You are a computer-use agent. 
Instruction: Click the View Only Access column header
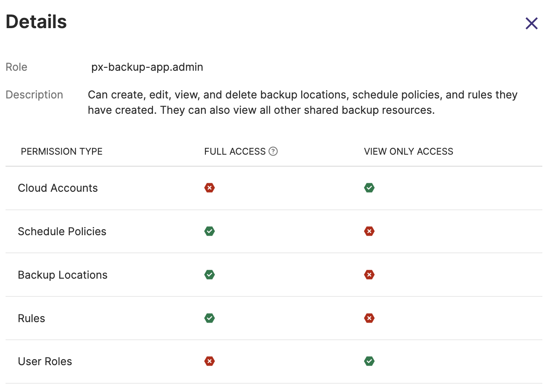408,151
